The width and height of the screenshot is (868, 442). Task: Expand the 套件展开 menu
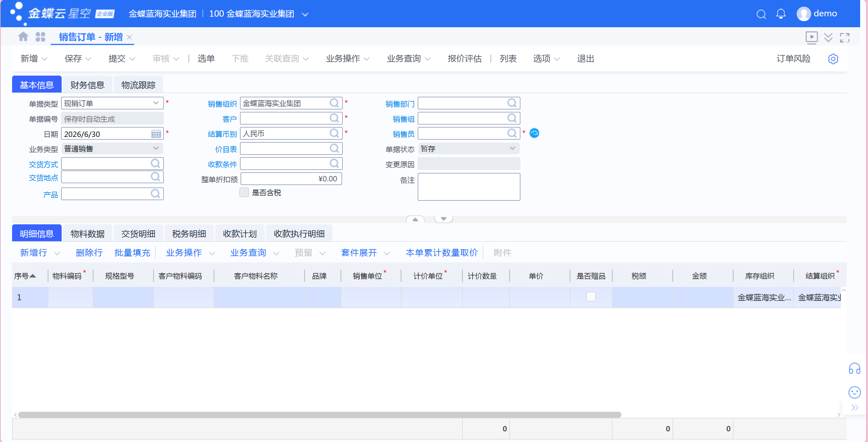[x=387, y=253]
